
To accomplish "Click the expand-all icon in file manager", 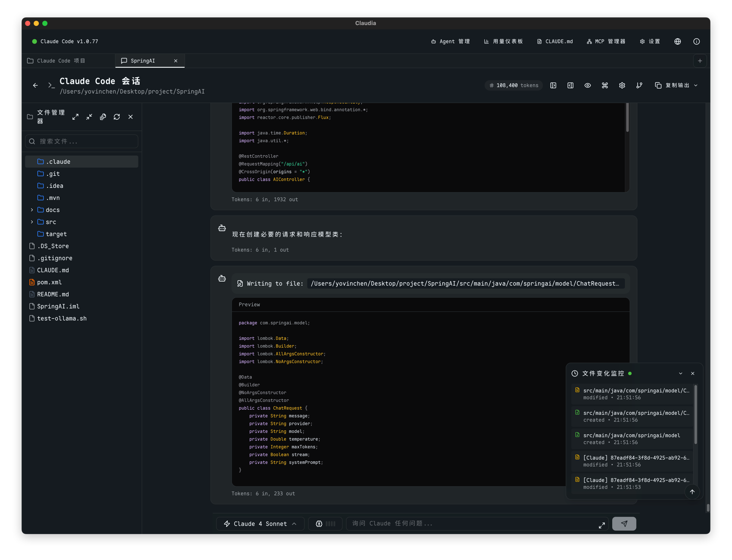I will [x=75, y=117].
